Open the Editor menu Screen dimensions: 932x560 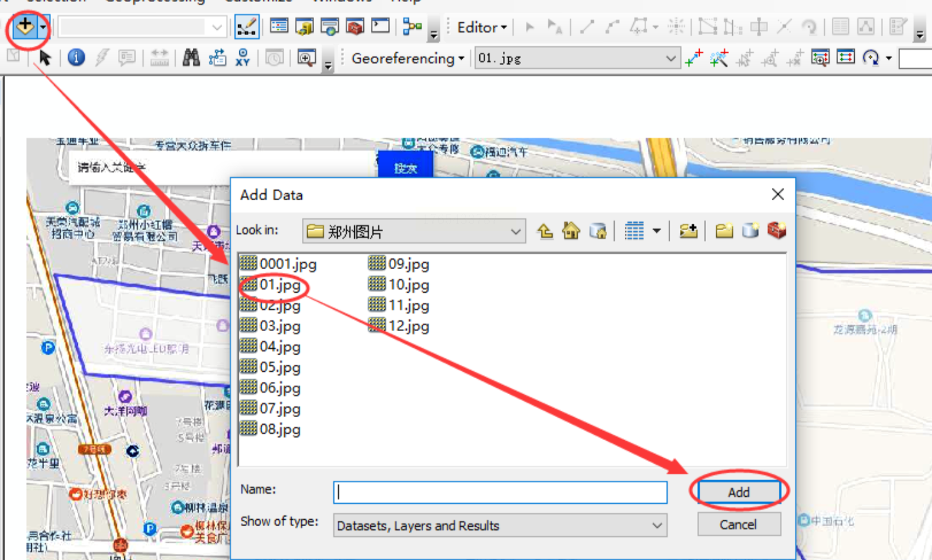coord(482,27)
